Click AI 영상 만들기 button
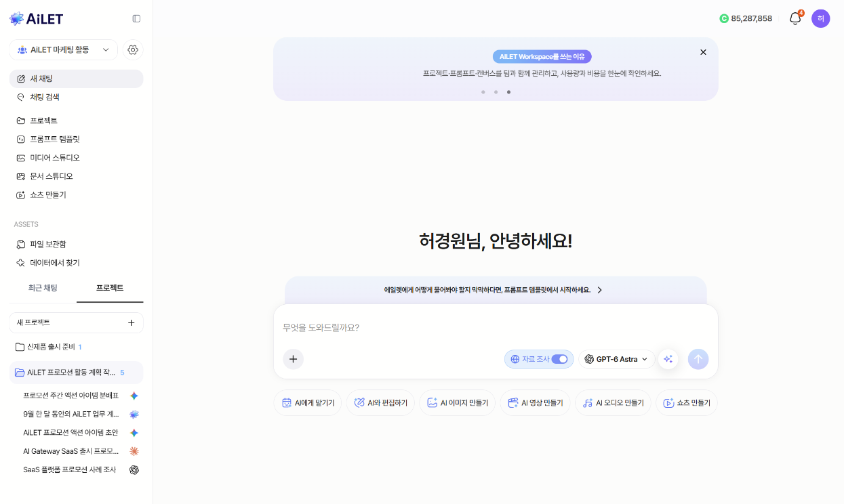This screenshot has height=504, width=844. click(535, 402)
